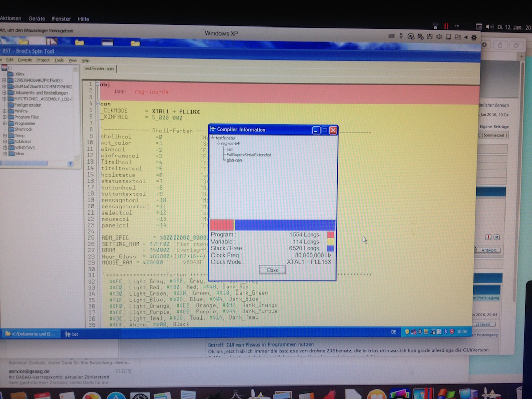Viewport: 532px width, 399px height.
Task: Click the speaker icon in the VM toolbar
Action: pyautogui.click(x=439, y=37)
